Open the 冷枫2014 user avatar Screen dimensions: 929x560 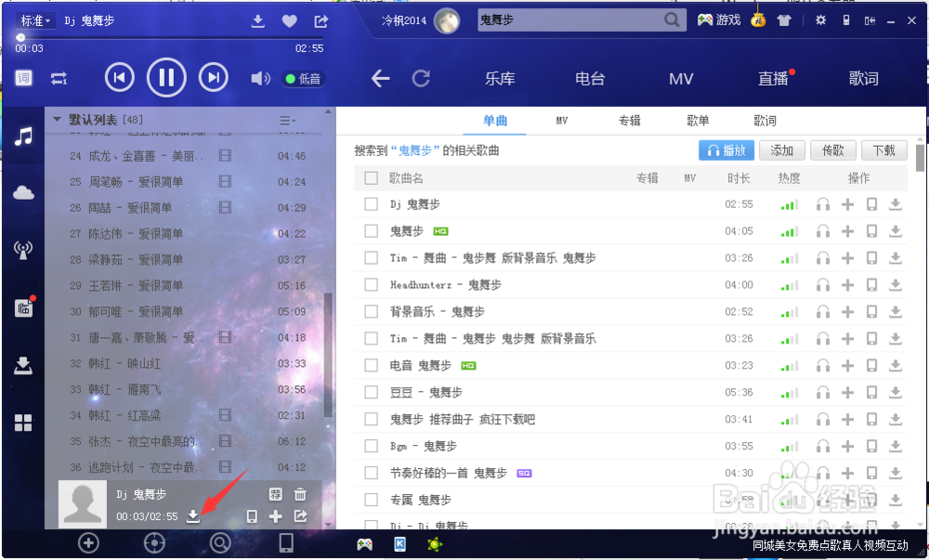pyautogui.click(x=447, y=20)
